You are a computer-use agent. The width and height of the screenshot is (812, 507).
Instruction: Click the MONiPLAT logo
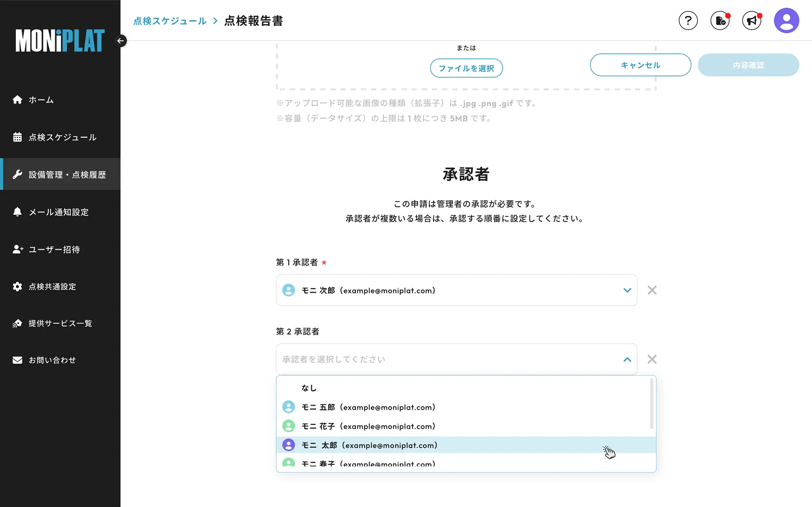point(60,41)
